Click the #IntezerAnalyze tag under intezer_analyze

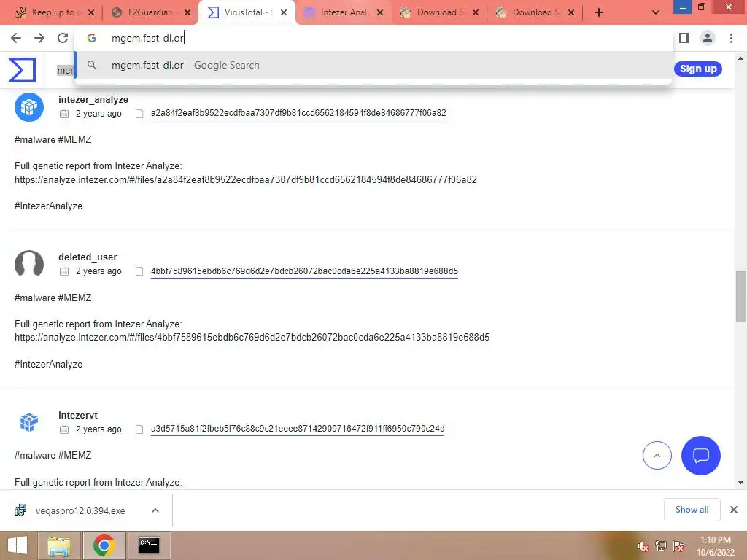pyautogui.click(x=49, y=206)
